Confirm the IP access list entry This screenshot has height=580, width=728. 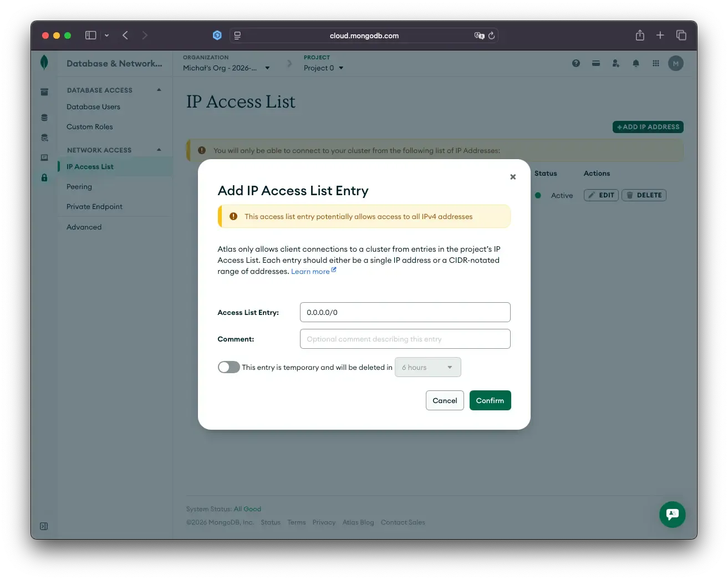[490, 400]
